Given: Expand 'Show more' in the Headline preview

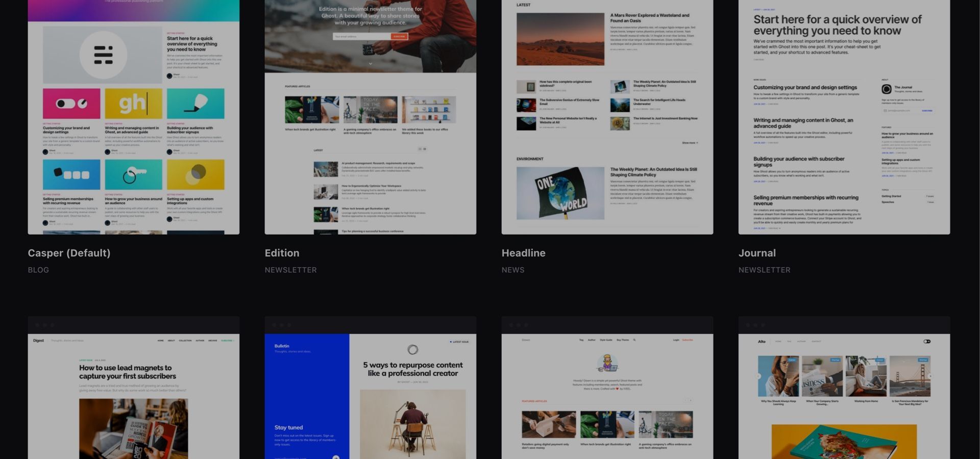Looking at the screenshot, I should [690, 143].
